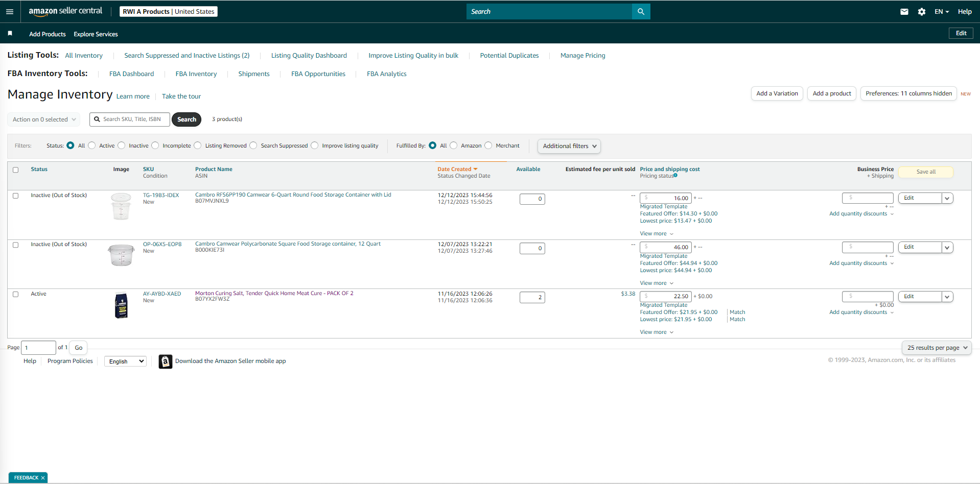Expand quantity discounts for TG-19B3-IDEX row
Viewport: 980px width, 484px height.
(861, 214)
